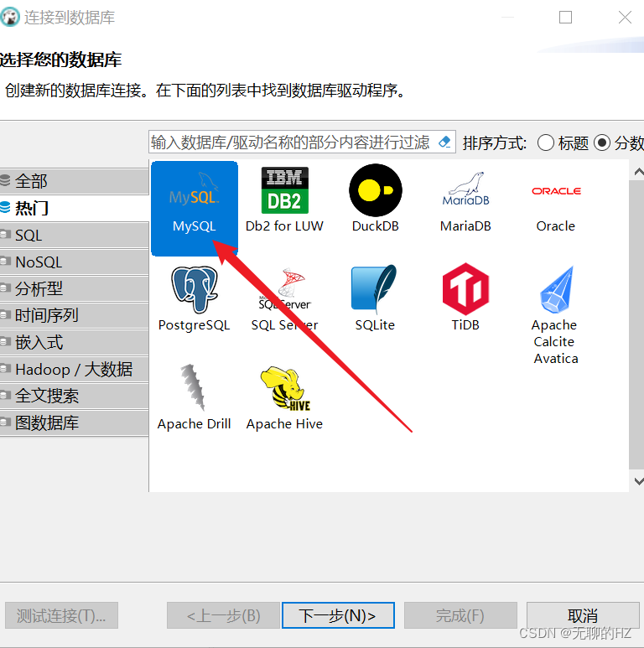Show the NoSQL category

pos(75,262)
